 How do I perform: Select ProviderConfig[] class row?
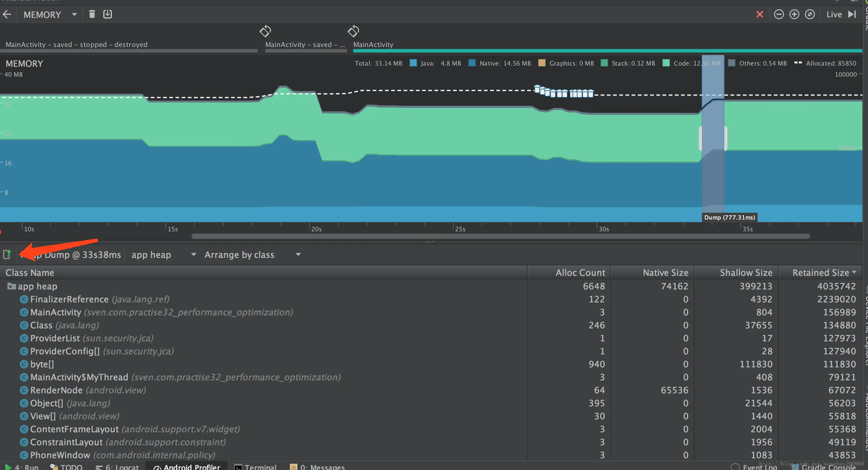[x=431, y=351]
